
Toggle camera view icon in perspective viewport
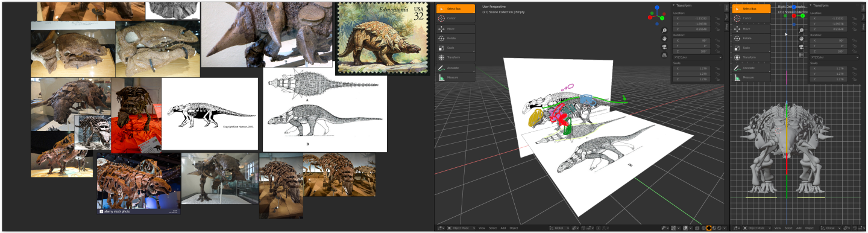coord(664,47)
